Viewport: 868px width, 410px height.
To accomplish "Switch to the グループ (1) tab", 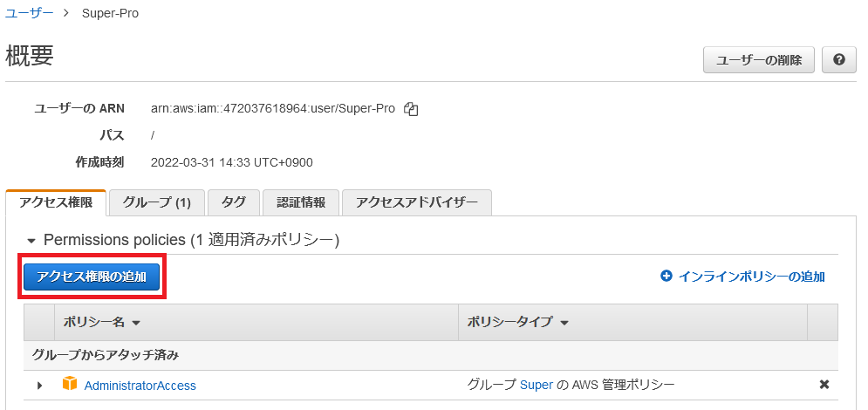I will pyautogui.click(x=157, y=202).
